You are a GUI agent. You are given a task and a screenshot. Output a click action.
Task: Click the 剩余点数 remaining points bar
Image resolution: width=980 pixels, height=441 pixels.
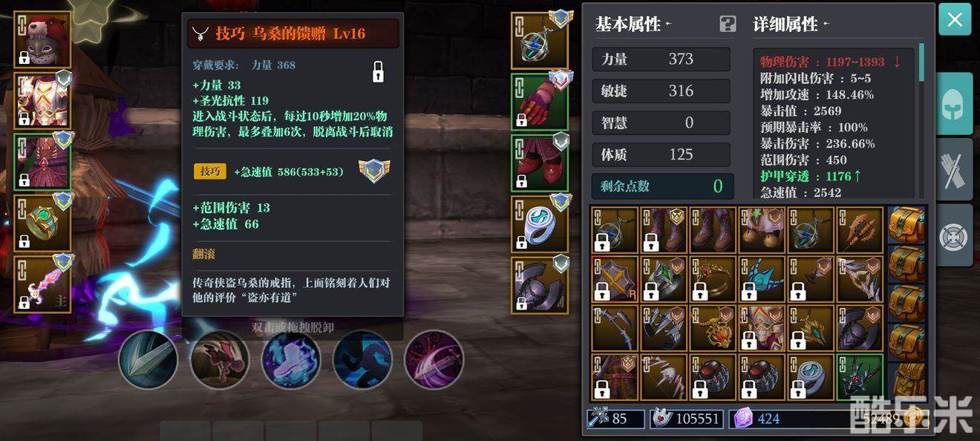[662, 186]
